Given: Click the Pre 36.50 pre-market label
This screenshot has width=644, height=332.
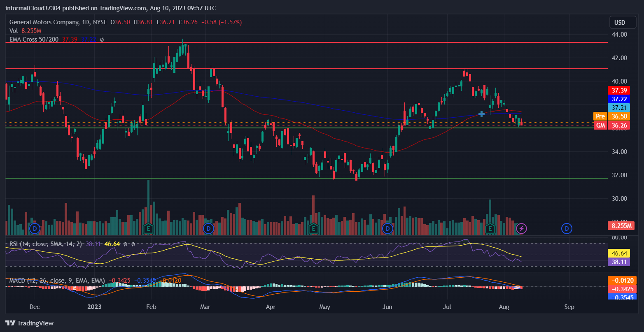Looking at the screenshot, I should coord(611,116).
